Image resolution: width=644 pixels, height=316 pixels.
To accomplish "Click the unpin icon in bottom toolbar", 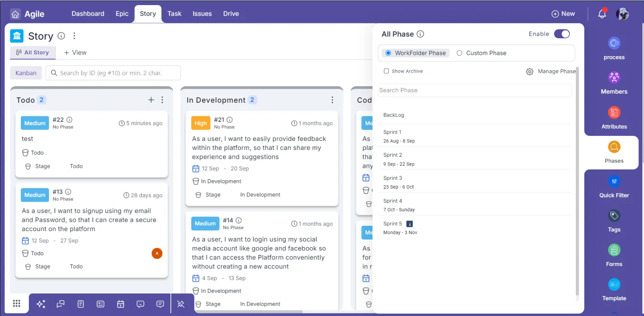I will click(x=181, y=304).
